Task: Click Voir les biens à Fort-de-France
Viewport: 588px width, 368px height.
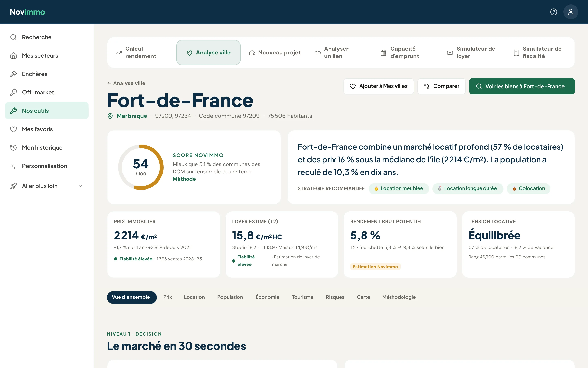Action: click(x=522, y=86)
